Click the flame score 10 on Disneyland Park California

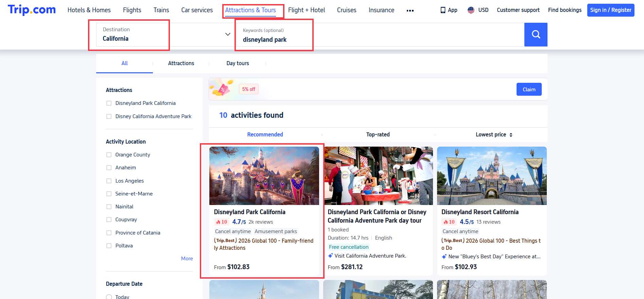(221, 222)
